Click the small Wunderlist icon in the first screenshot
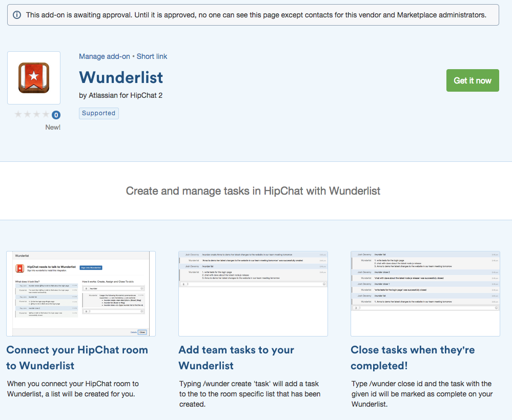This screenshot has width=512, height=420. (19, 268)
